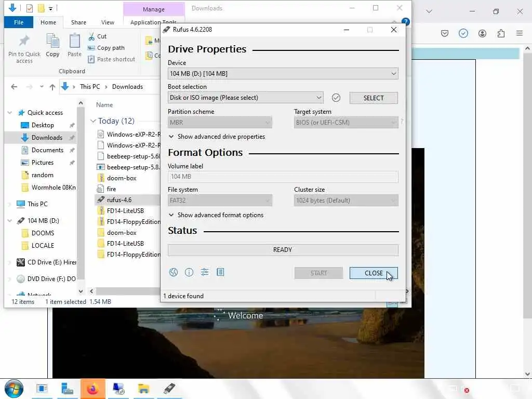
Task: Open Rufus settings sliders icon
Action: 205,272
